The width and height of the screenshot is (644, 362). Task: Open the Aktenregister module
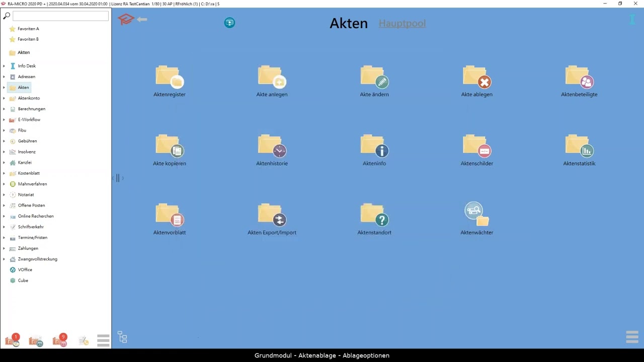click(170, 81)
